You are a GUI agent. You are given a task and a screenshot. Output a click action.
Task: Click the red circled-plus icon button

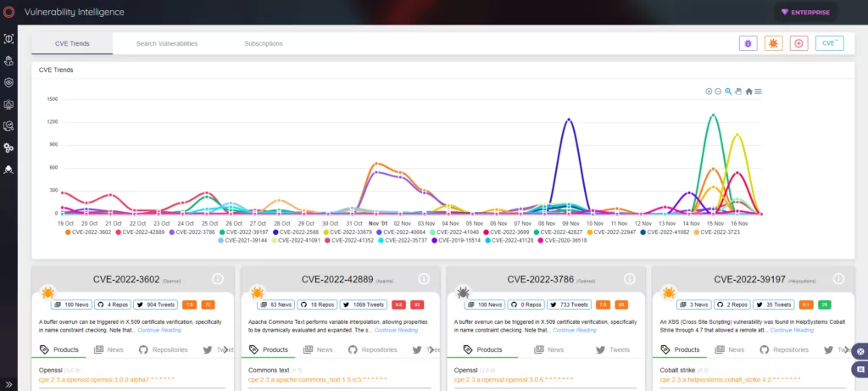tap(798, 43)
